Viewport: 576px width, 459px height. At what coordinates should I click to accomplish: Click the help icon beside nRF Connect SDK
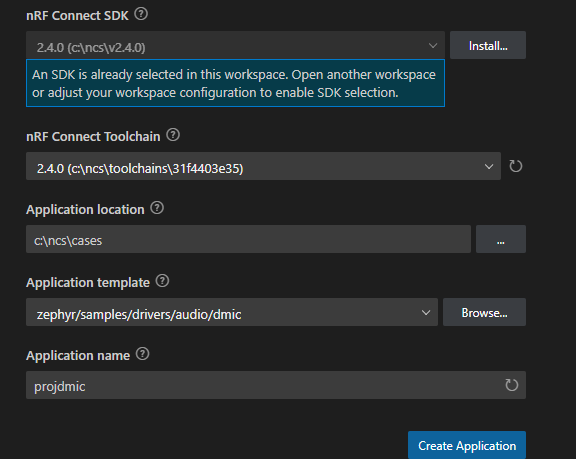pos(141,14)
